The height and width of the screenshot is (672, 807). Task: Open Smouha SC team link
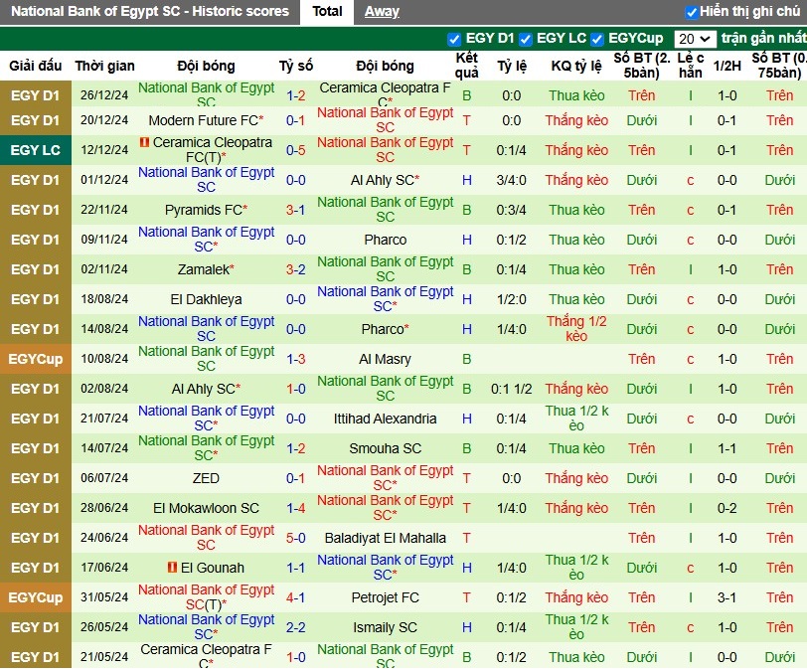tap(385, 448)
